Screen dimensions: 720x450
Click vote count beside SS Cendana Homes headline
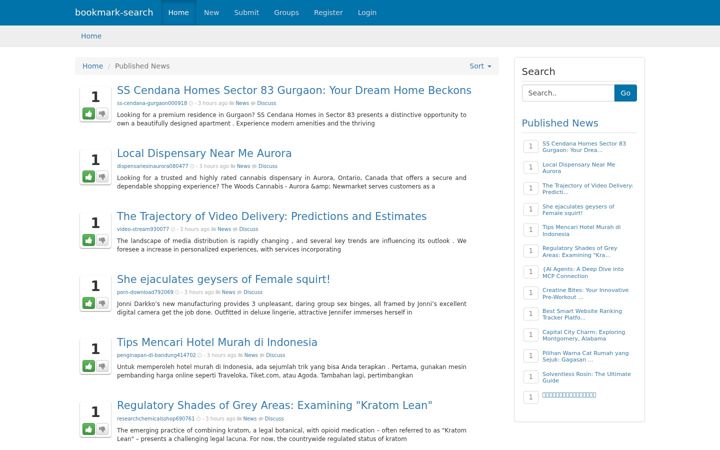(95, 97)
